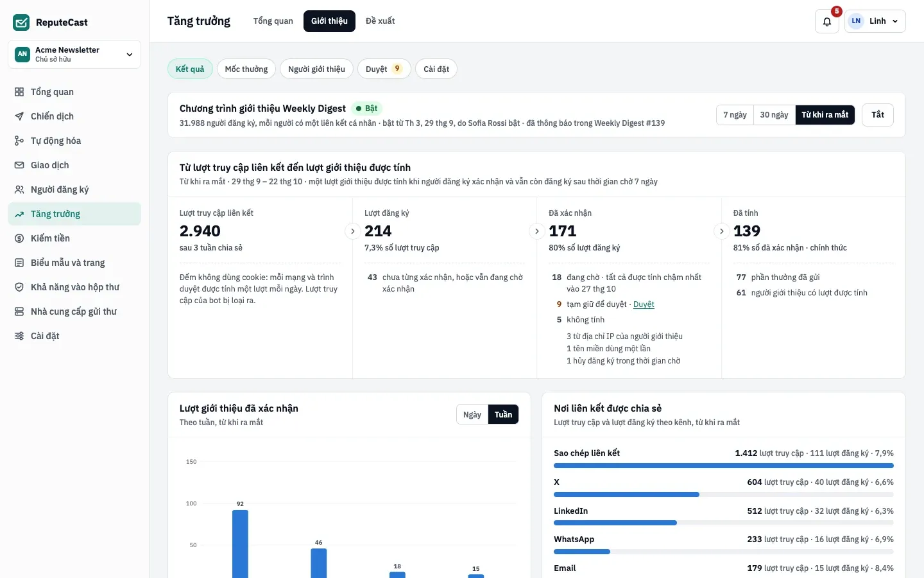Switch to the Đề xuất tab

pos(380,21)
